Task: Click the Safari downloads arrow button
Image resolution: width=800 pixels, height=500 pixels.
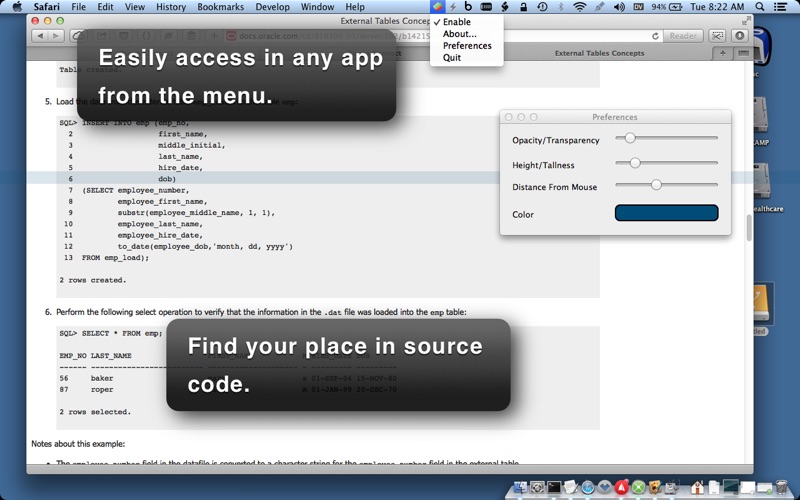Action: click(740, 36)
